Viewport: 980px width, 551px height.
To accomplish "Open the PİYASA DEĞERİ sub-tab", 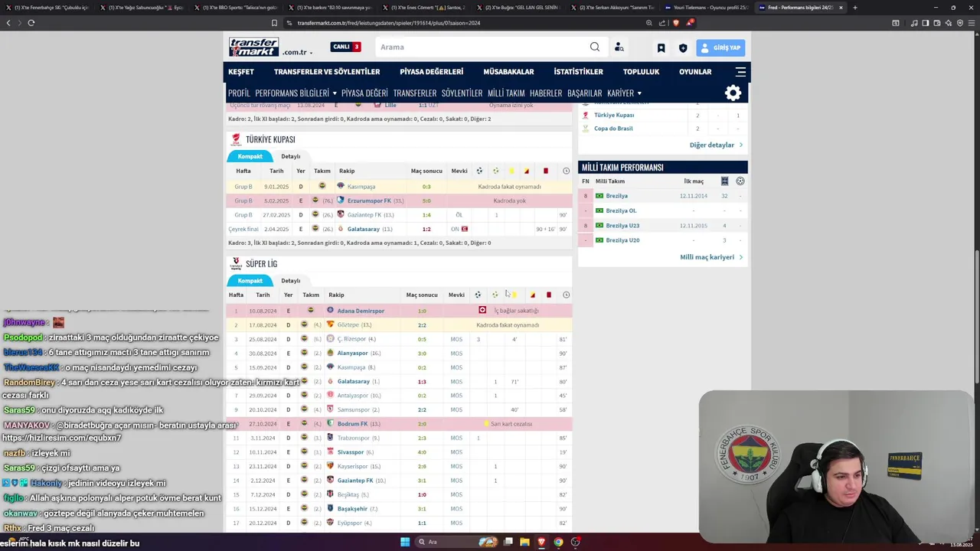I will coord(364,93).
